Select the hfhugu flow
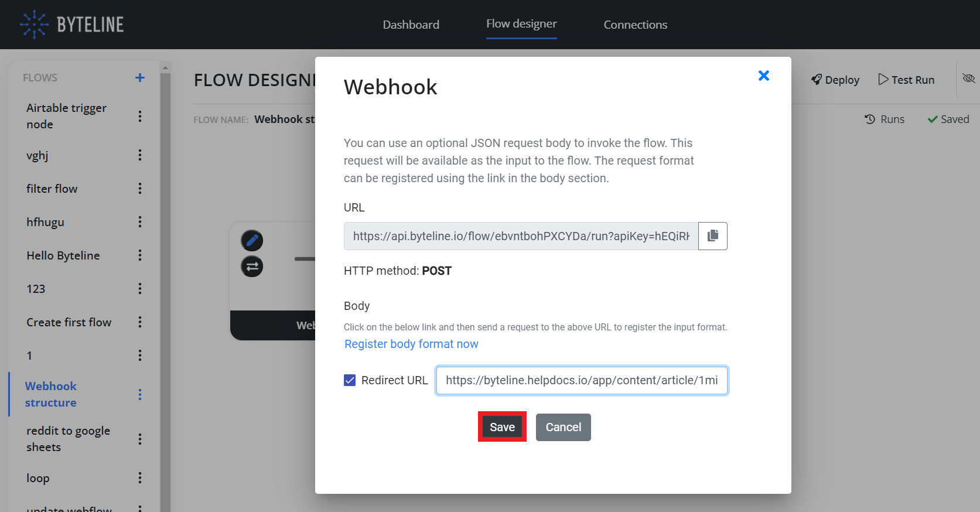Screen dimensions: 980x512 tap(45, 222)
